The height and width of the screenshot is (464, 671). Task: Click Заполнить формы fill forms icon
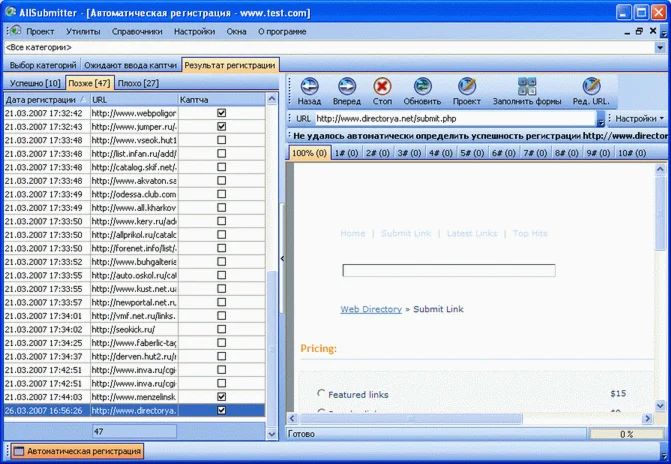point(527,86)
